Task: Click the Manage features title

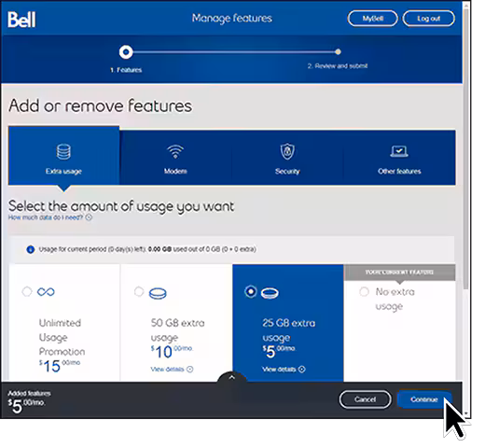Action: [x=232, y=19]
